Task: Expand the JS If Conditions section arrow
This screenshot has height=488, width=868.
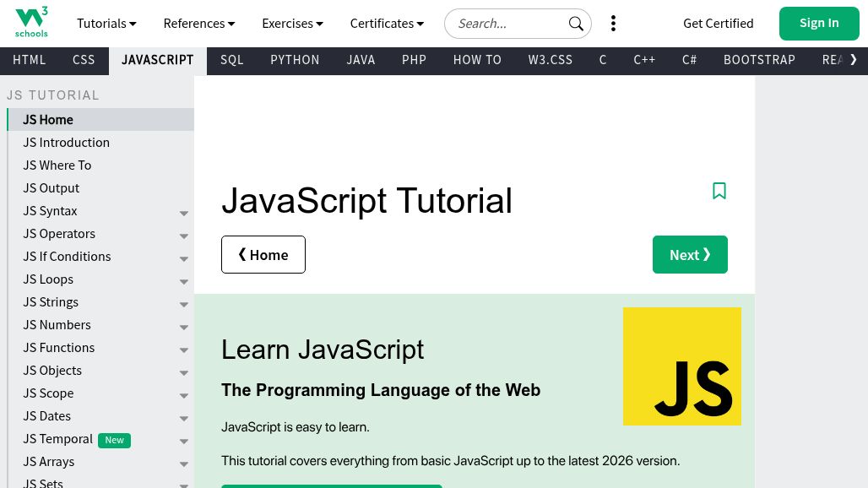Action: 184,258
